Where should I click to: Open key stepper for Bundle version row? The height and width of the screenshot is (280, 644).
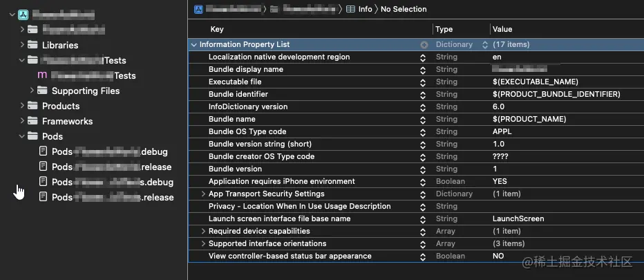(423, 169)
